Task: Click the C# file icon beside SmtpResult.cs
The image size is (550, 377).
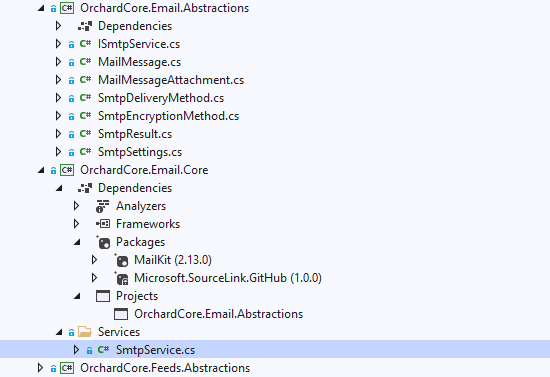Action: 85,134
